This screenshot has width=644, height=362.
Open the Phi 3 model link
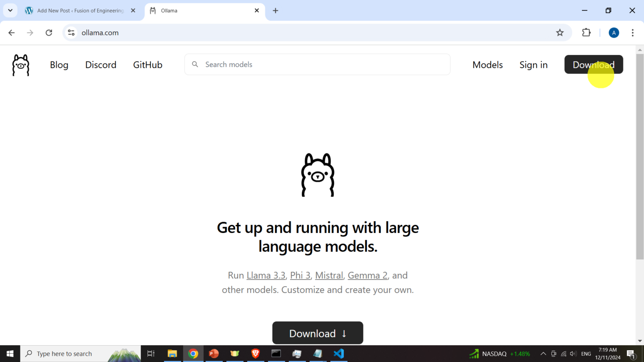point(300,275)
